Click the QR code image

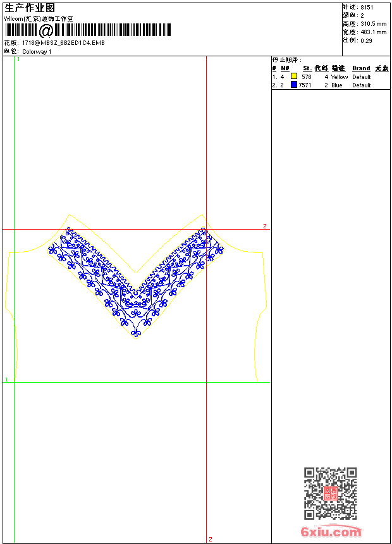tap(331, 493)
